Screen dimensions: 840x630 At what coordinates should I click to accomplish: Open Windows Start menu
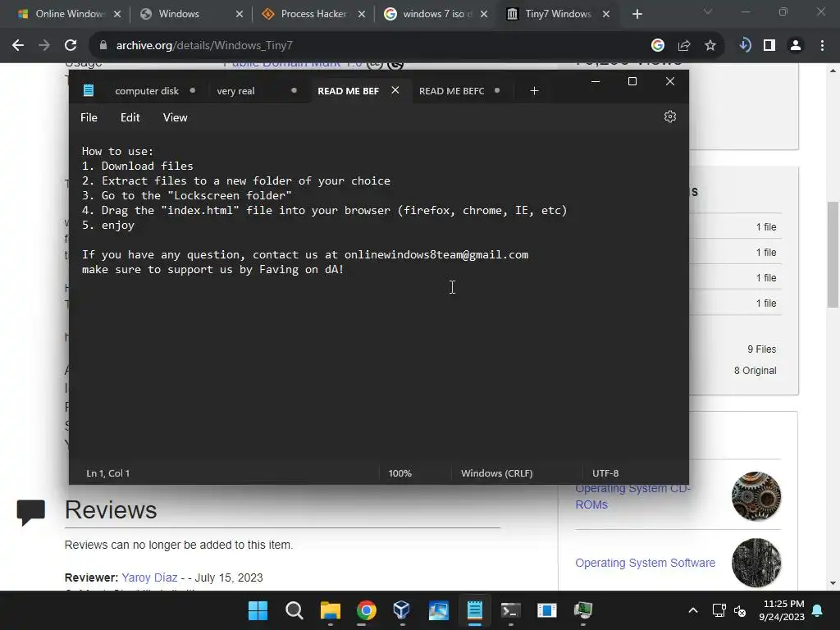pos(258,610)
